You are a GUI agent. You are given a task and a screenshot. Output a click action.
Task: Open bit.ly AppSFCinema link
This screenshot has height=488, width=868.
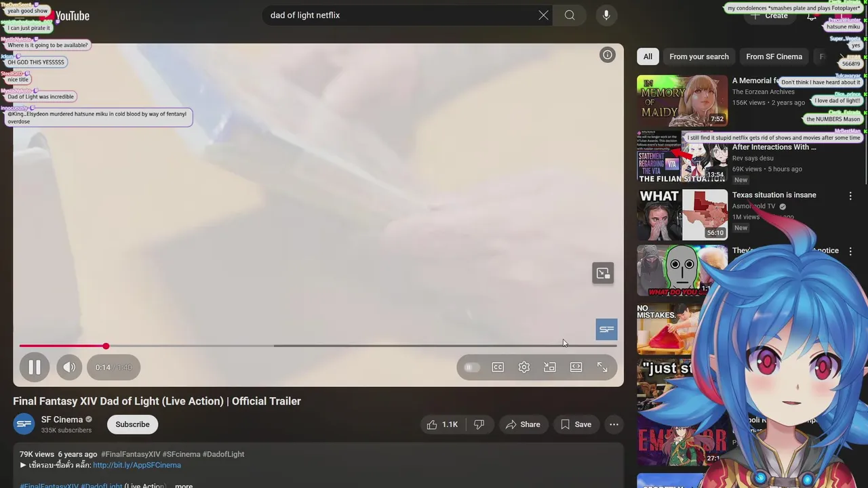(137, 465)
